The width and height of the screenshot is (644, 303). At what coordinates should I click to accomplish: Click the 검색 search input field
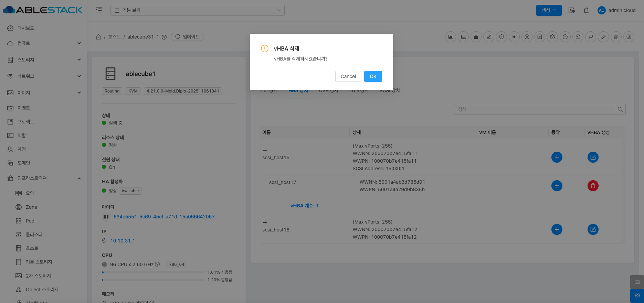click(534, 109)
